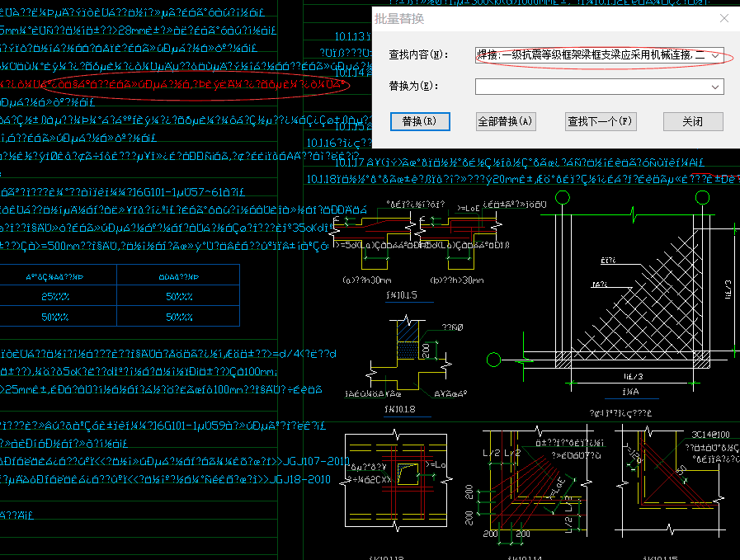The width and height of the screenshot is (740, 560).
Task: Click the text line ending JGJ107-2010
Action: (x=175, y=461)
